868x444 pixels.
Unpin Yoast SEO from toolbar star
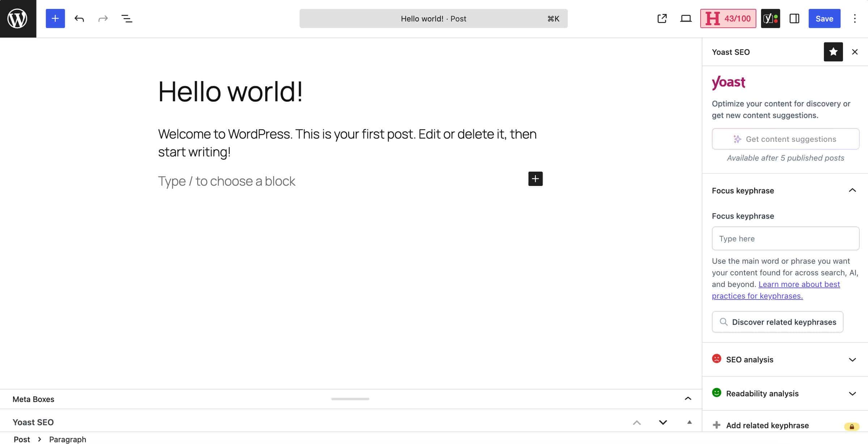click(833, 52)
